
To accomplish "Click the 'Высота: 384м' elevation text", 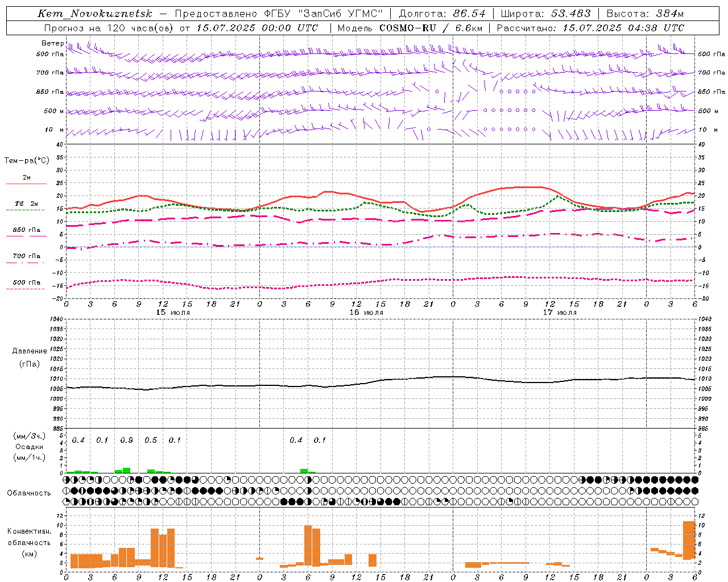I will coord(646,14).
